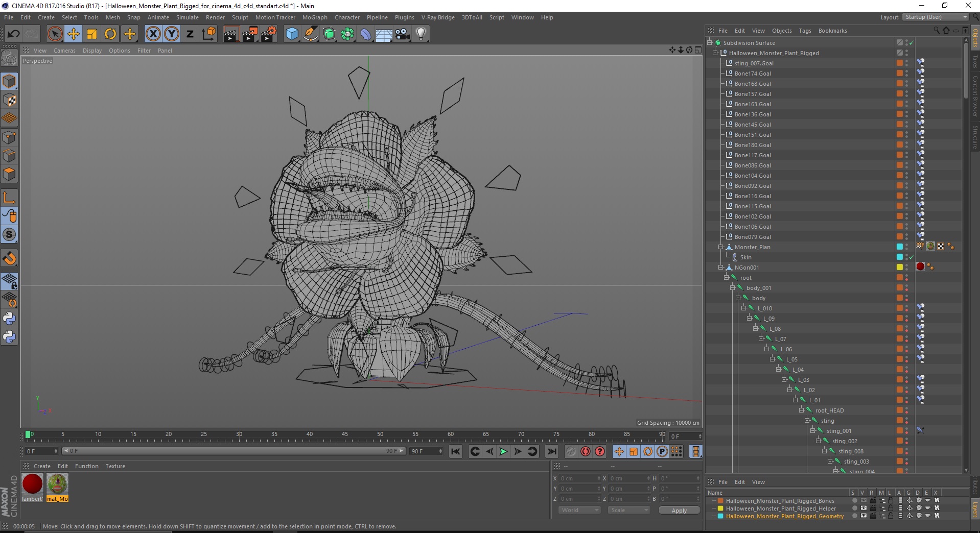Toggle Skin deformer enable checkmark
980x533 pixels.
(911, 257)
